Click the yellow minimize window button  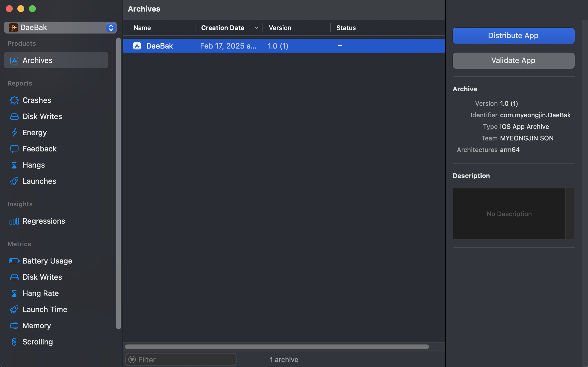click(21, 9)
